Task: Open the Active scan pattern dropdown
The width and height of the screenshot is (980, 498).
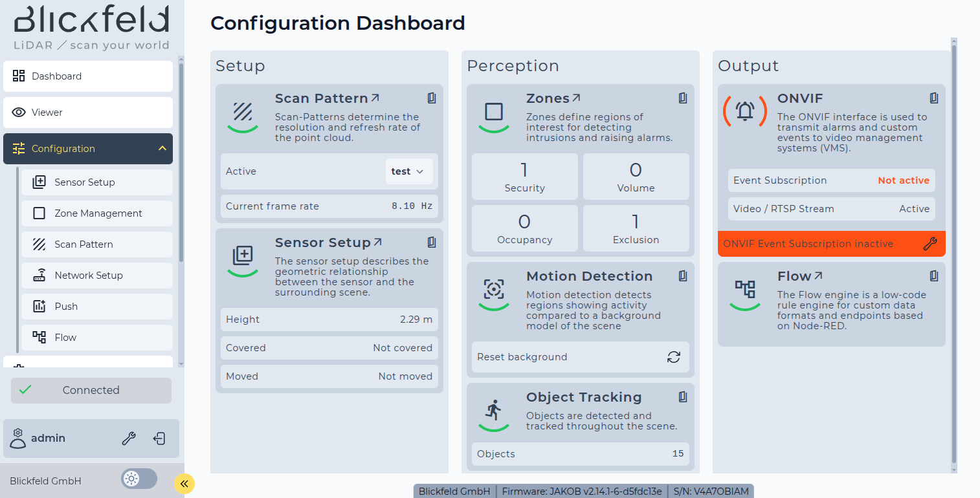Action: [408, 171]
